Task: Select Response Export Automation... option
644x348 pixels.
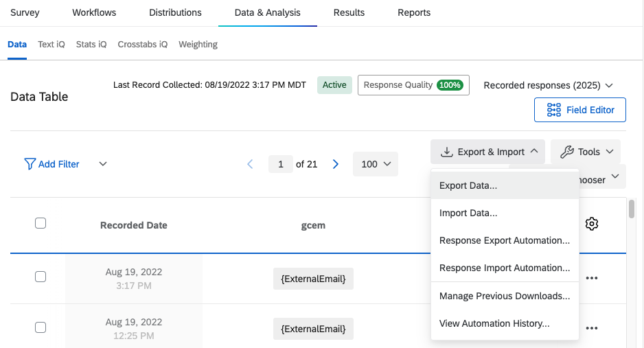Action: [505, 240]
